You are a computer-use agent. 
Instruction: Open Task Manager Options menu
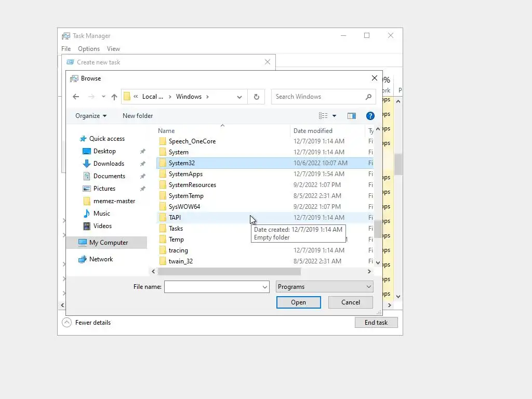coord(89,49)
